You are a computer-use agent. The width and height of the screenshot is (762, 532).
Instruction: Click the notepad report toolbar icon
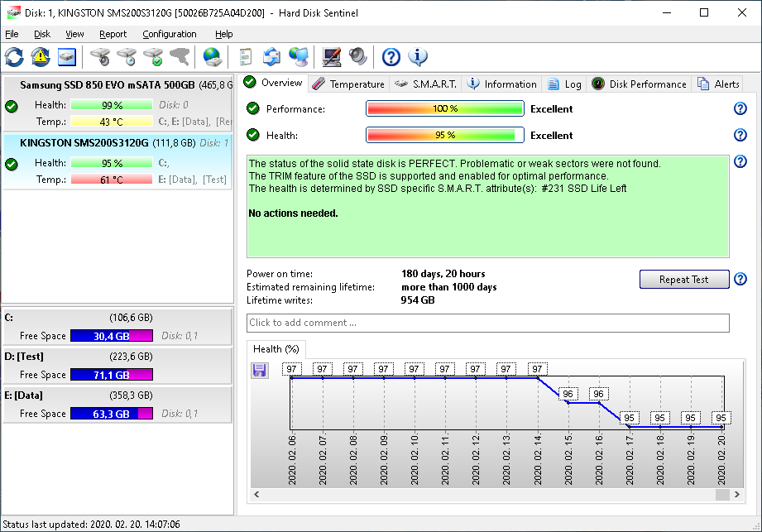point(246,57)
